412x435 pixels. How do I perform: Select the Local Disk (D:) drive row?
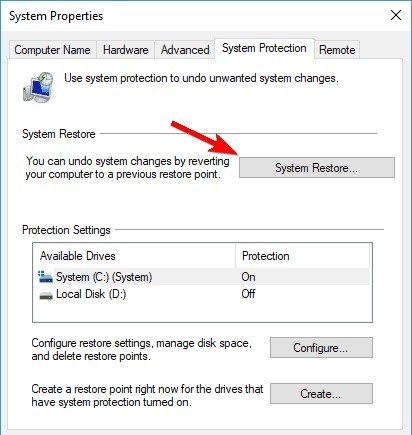(203, 294)
